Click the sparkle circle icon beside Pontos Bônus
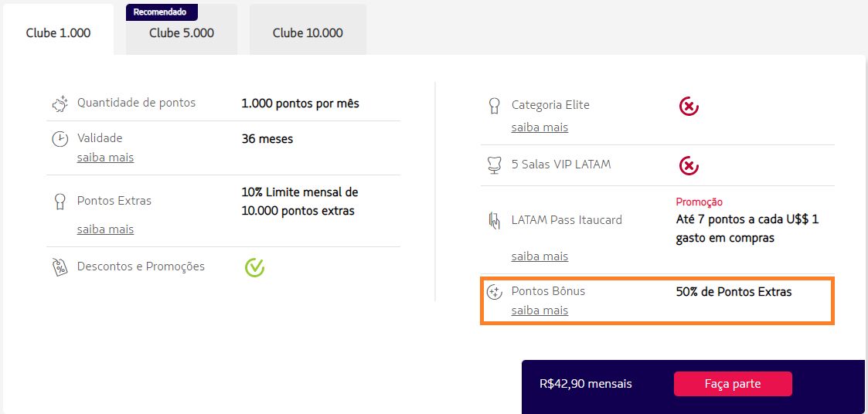This screenshot has width=868, height=414. click(x=494, y=292)
